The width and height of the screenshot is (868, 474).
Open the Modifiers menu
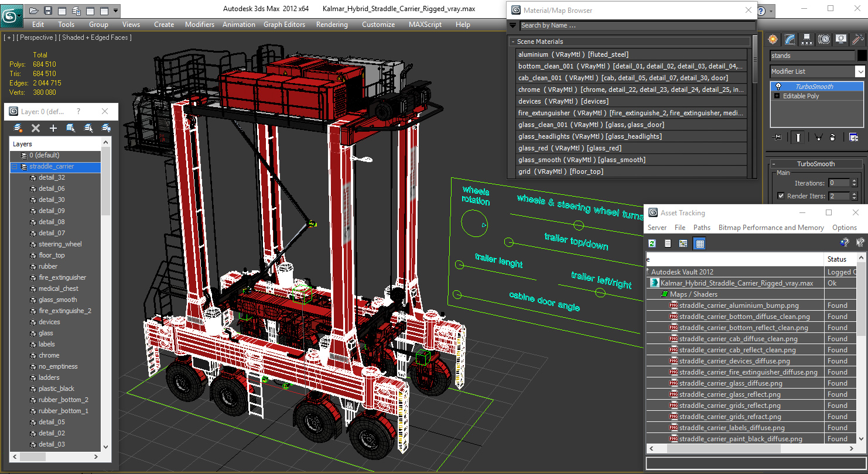pos(200,25)
